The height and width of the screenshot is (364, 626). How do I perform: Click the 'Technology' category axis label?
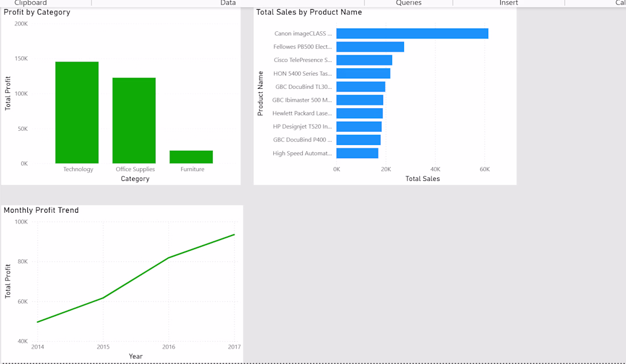click(79, 169)
